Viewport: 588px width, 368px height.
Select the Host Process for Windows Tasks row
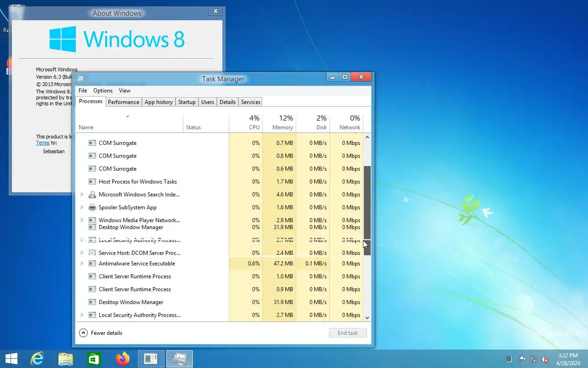(x=220, y=182)
